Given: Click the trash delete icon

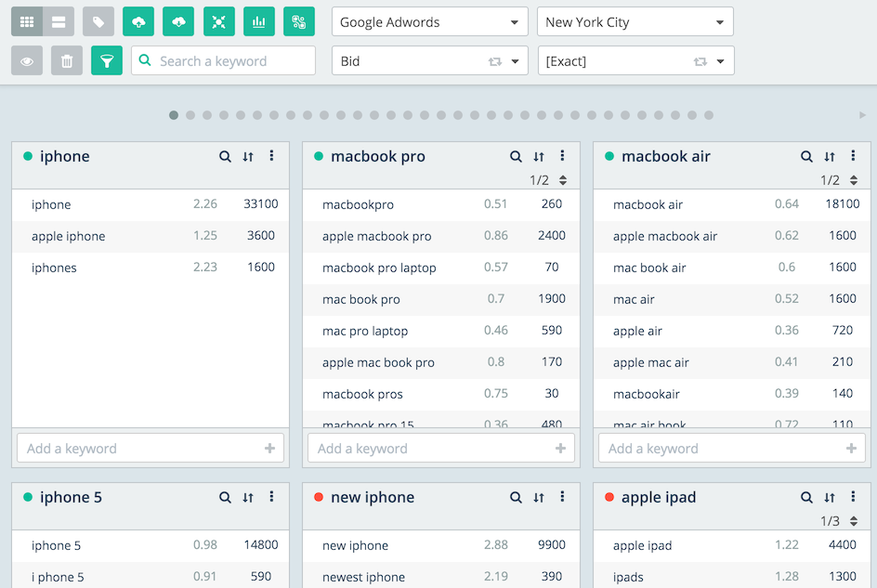Looking at the screenshot, I should click(x=67, y=61).
